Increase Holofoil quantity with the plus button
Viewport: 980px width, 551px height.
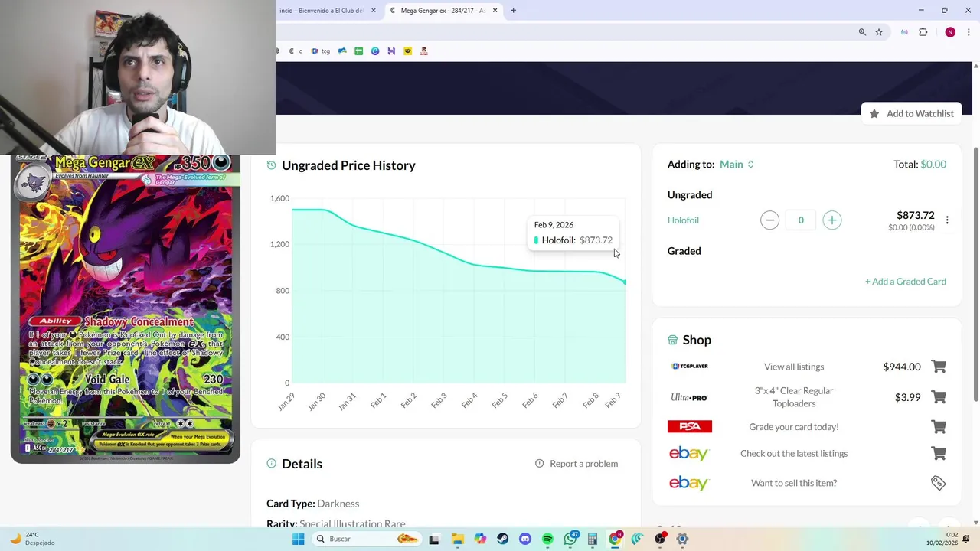pyautogui.click(x=831, y=220)
